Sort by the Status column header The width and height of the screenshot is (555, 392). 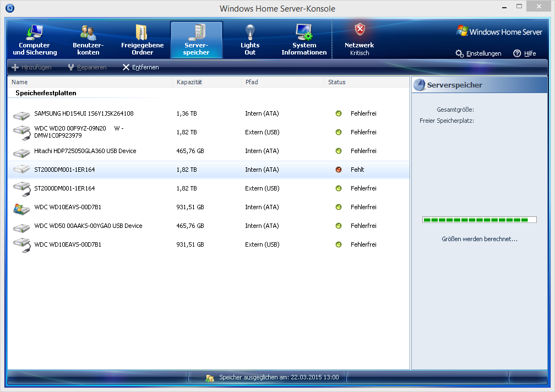(367, 82)
